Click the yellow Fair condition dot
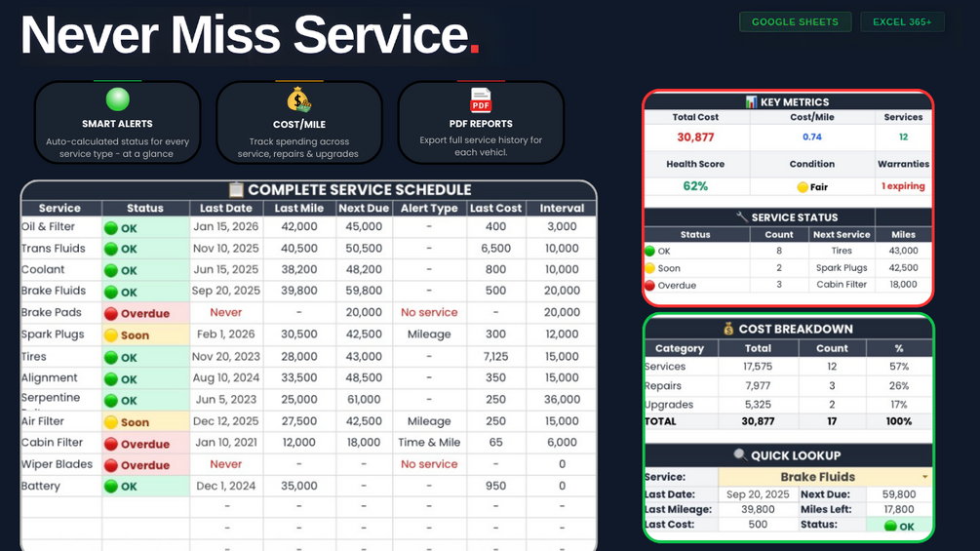980x551 pixels. click(803, 187)
